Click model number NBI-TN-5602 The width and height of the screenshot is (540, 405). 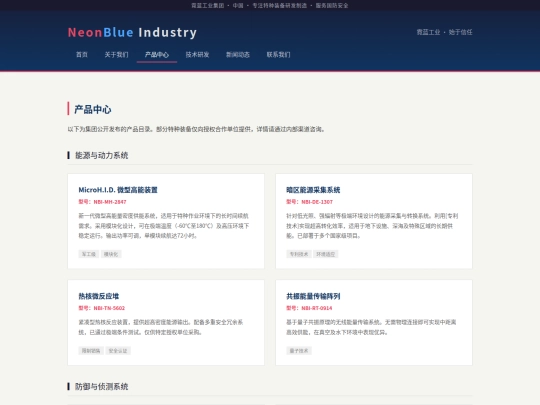[x=109, y=308]
